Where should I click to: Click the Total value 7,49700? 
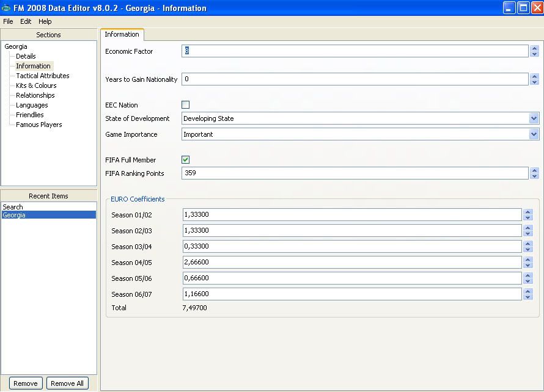click(x=194, y=308)
